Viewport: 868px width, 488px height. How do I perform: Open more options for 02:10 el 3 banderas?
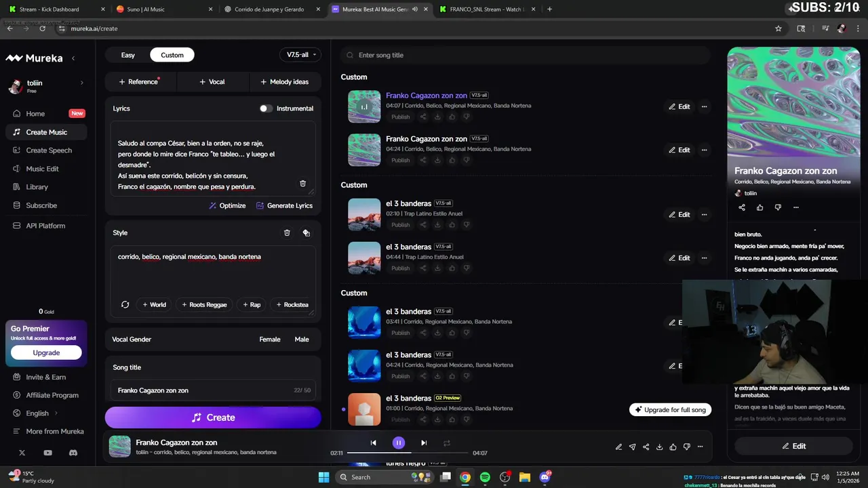[x=704, y=214]
